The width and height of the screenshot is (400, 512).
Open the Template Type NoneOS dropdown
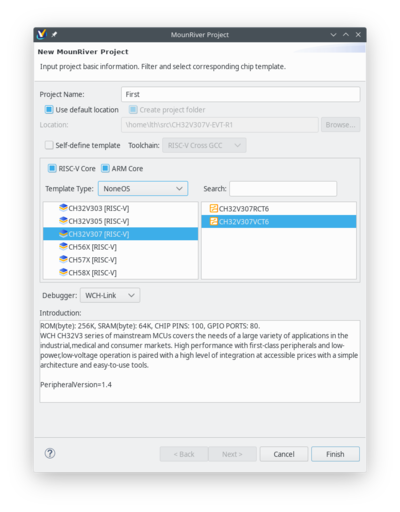pyautogui.click(x=143, y=189)
